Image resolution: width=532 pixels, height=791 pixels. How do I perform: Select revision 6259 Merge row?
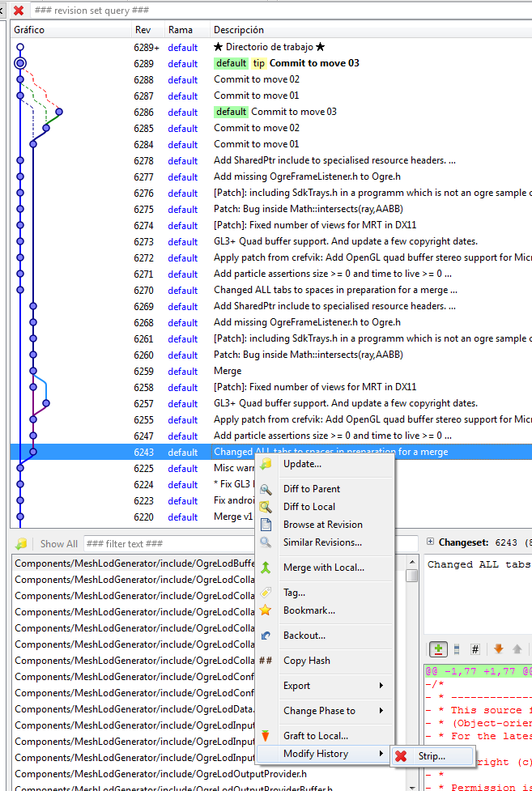coord(271,372)
